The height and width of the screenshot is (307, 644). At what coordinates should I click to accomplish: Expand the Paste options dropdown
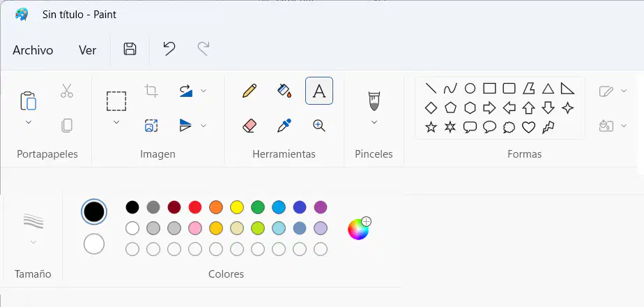tap(29, 122)
